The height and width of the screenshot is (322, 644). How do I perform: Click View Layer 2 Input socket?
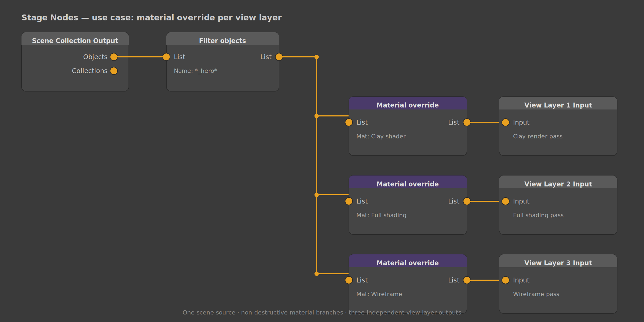[x=506, y=201]
